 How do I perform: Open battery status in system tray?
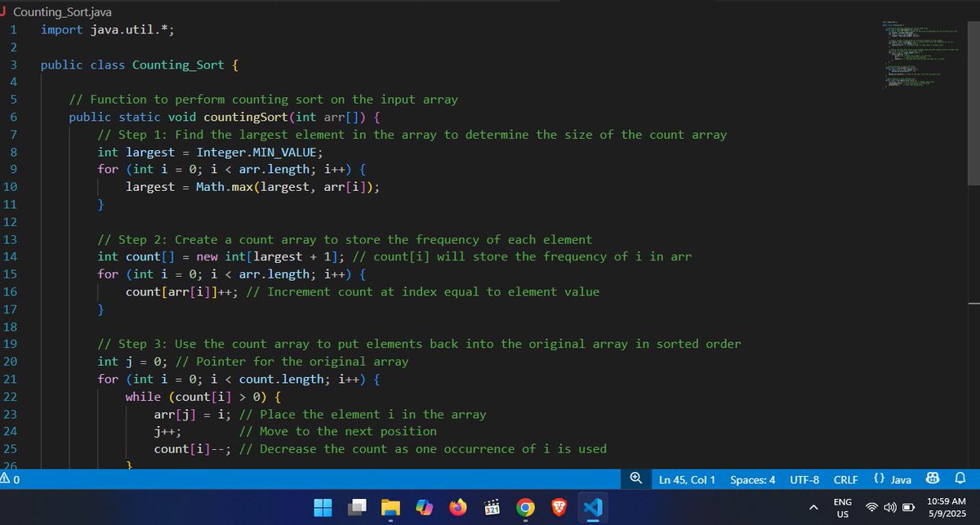[x=906, y=508]
